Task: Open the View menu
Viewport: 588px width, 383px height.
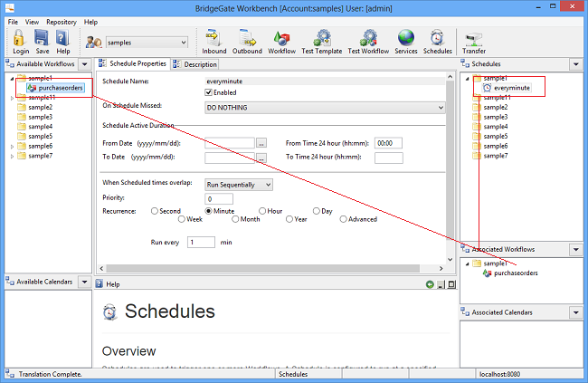Action: click(32, 22)
